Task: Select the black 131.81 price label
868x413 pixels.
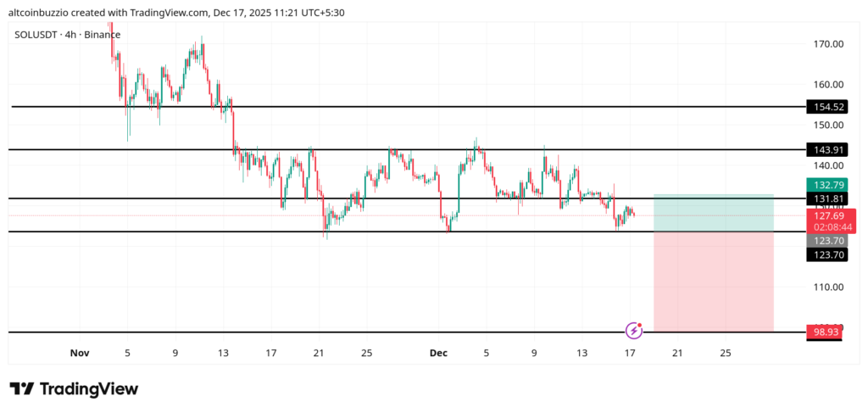Action: 826,198
